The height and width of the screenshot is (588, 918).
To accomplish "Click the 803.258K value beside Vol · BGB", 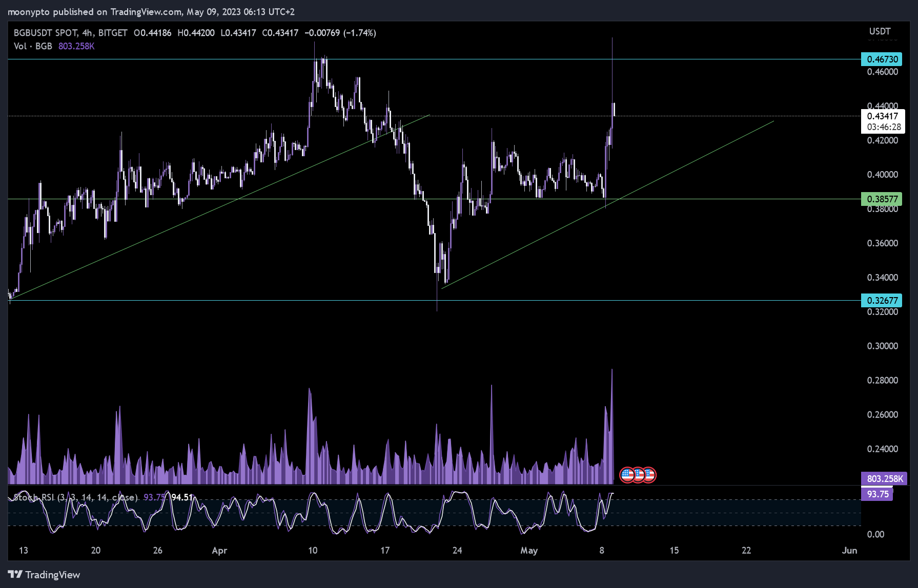I will point(76,46).
